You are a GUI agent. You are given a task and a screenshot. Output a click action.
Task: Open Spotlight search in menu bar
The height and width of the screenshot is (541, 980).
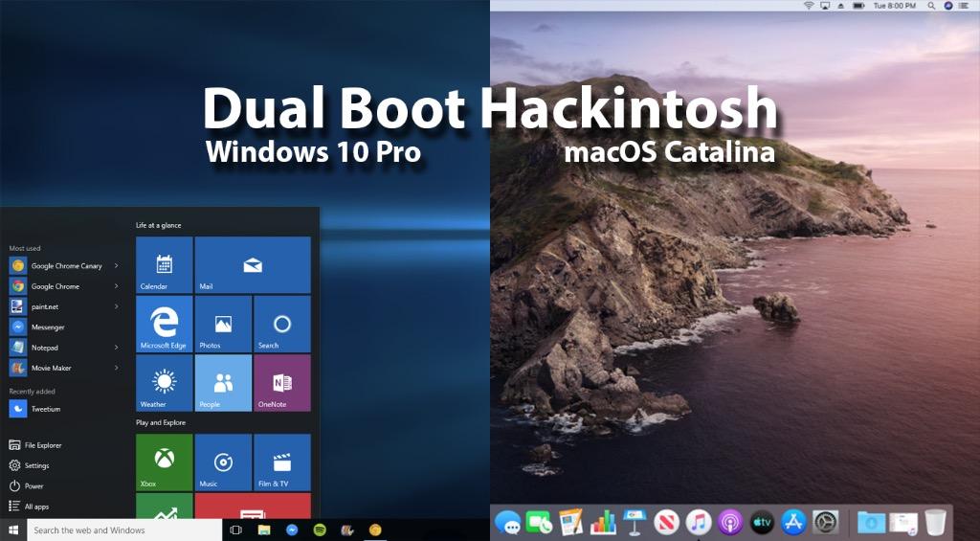(931, 5)
